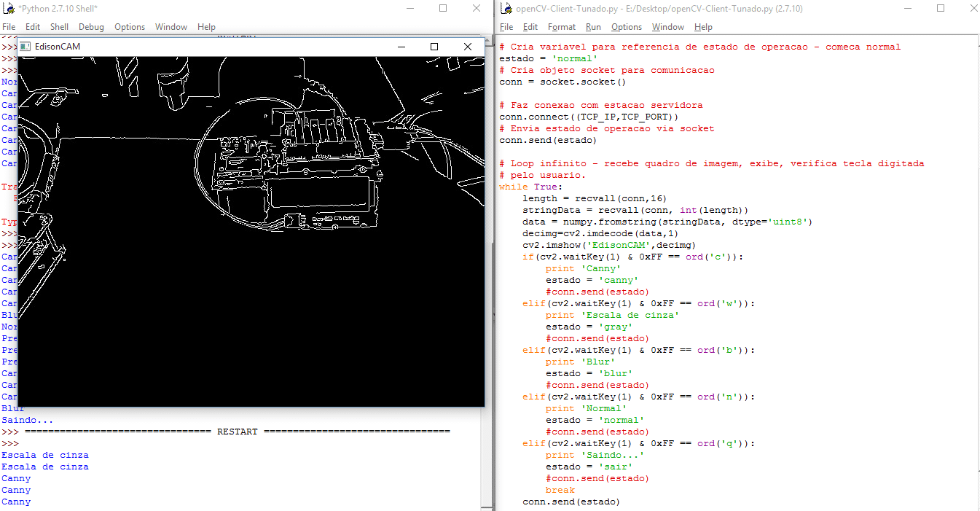The height and width of the screenshot is (511, 980).
Task: Click openCV-Client-Tunado editor title icon
Action: pos(505,8)
